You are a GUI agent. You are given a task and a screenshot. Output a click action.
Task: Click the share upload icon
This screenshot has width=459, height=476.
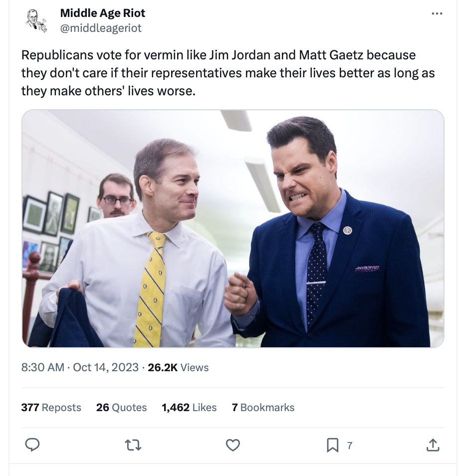pos(433,445)
